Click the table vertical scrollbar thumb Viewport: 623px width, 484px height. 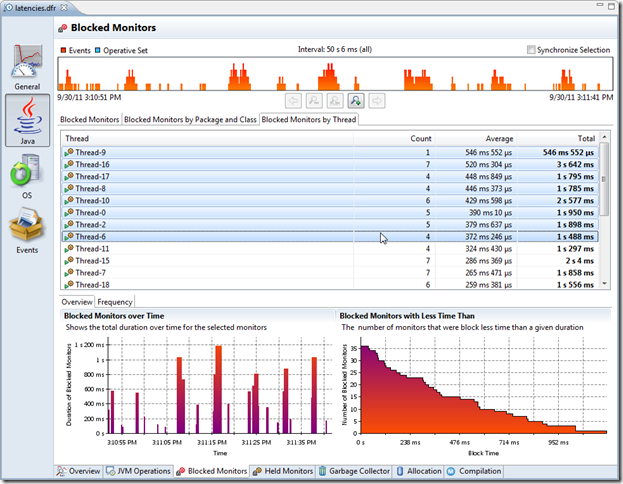coord(604,179)
